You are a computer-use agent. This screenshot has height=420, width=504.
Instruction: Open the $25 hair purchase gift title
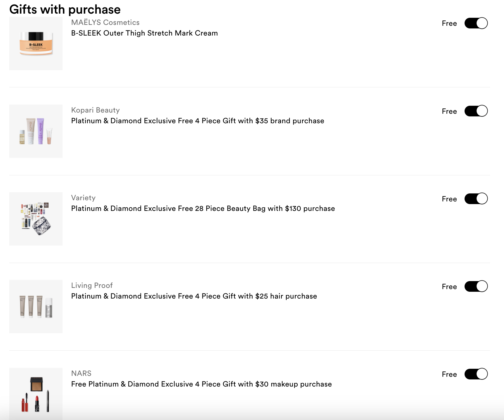tap(194, 296)
